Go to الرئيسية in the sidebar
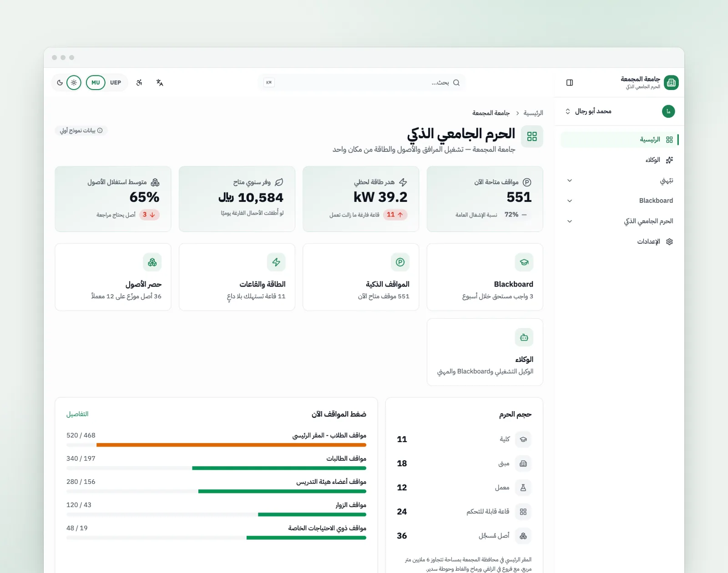Image resolution: width=728 pixels, height=573 pixels. click(x=620, y=140)
